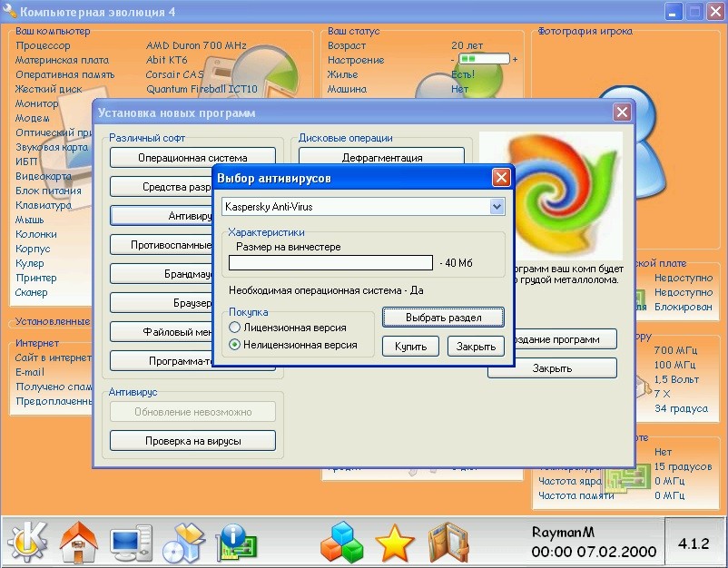
Task: Open the gold star icon
Action: point(395,543)
